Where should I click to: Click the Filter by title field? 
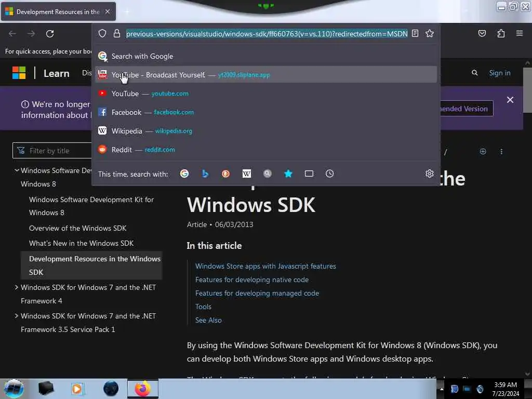coord(52,151)
